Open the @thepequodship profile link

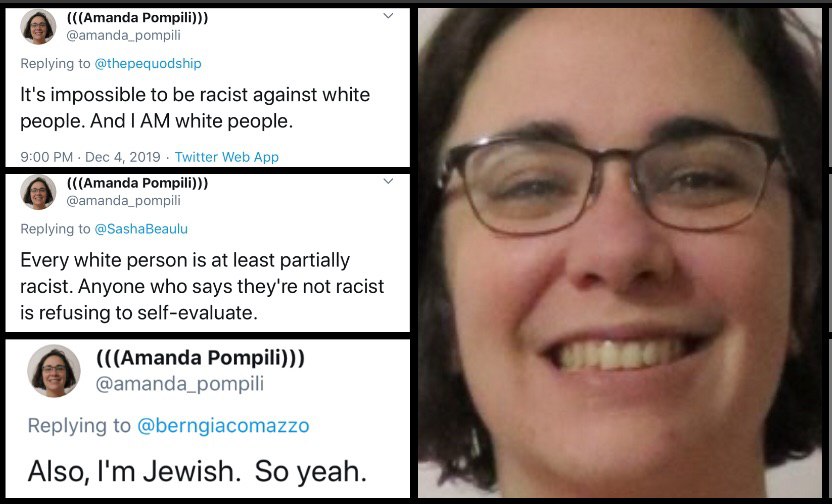[148, 64]
